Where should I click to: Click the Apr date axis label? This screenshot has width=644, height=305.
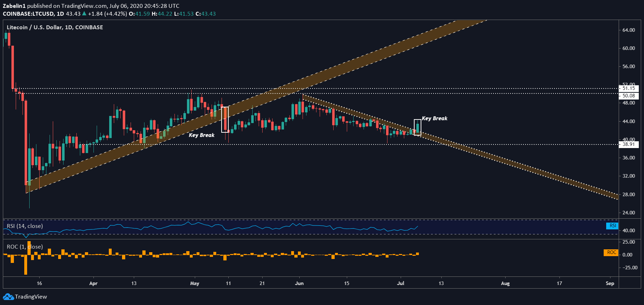point(93,284)
